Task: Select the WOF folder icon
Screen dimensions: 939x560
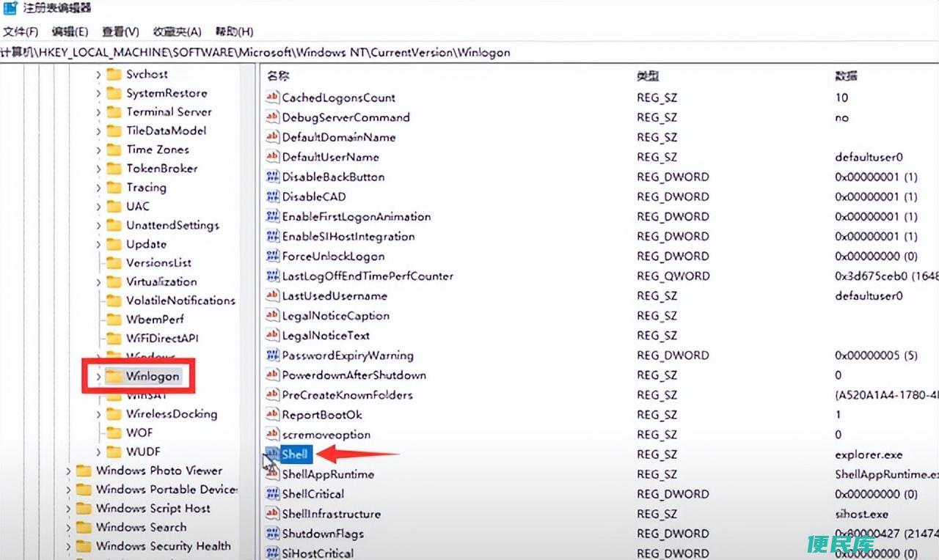Action: pyautogui.click(x=114, y=432)
